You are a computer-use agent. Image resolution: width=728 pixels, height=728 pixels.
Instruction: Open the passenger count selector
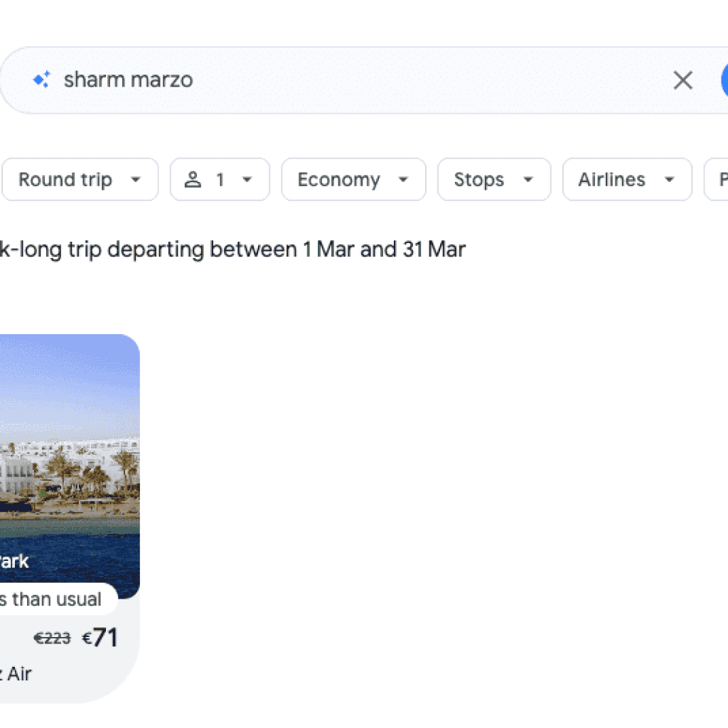coord(220,180)
